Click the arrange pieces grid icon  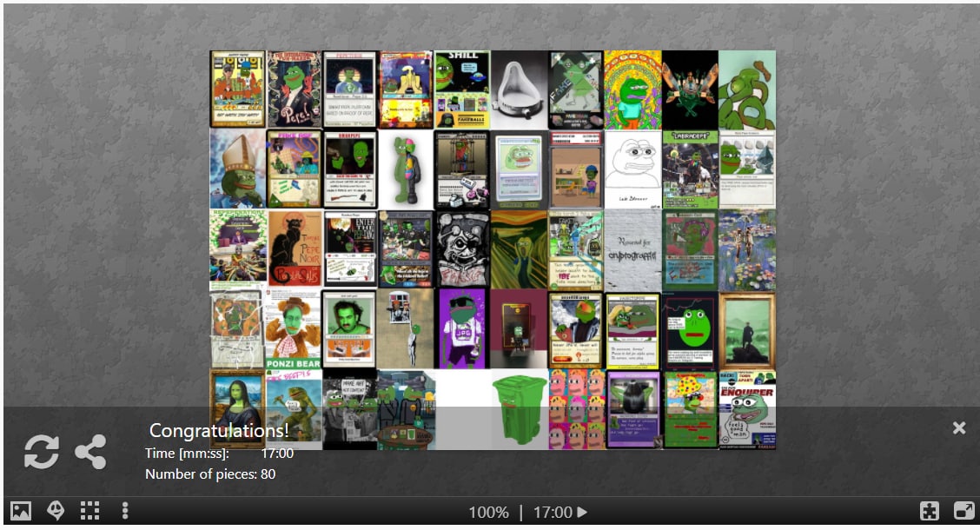(90, 511)
